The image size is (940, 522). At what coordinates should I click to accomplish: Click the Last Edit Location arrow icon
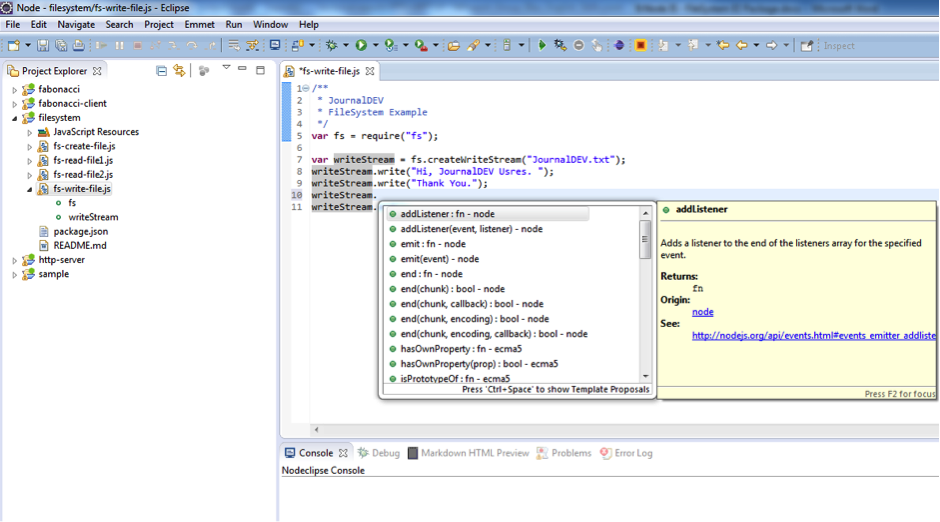coord(723,46)
